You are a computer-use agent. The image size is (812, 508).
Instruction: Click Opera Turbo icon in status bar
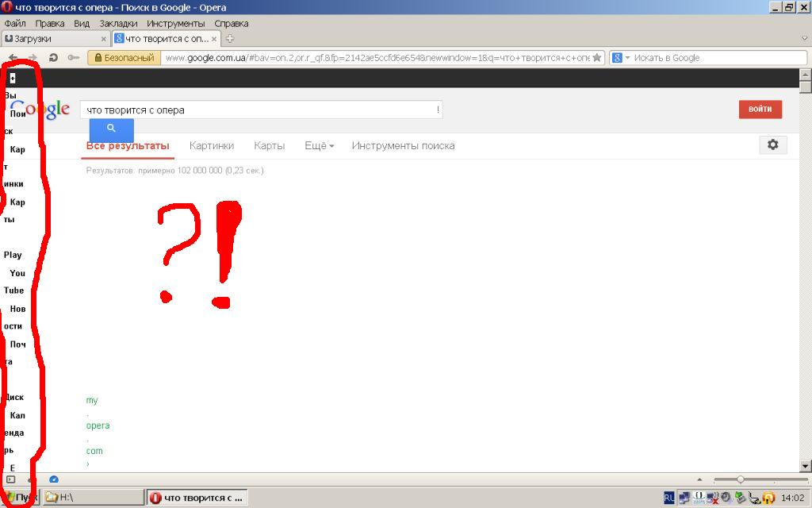(54, 479)
